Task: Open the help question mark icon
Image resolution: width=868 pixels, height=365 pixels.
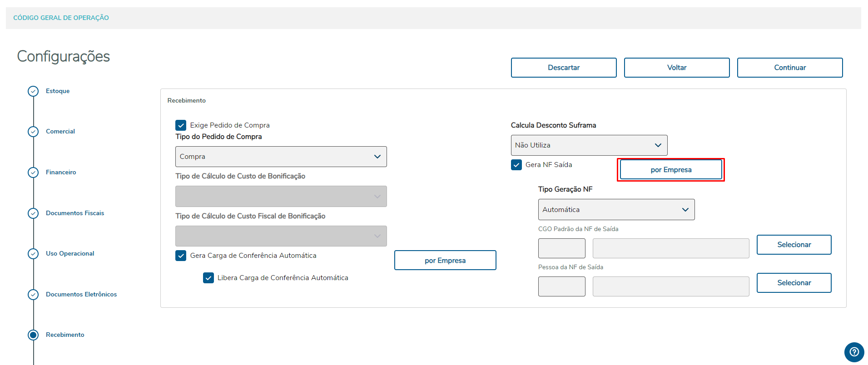Action: point(854,352)
